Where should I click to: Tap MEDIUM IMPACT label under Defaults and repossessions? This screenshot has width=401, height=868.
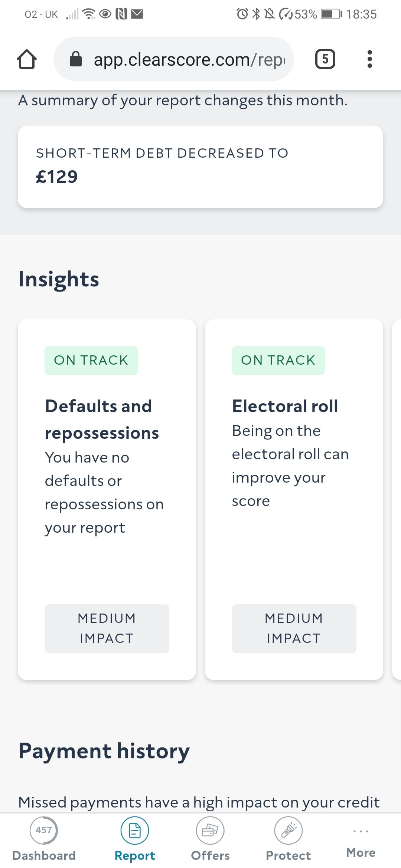point(107,629)
